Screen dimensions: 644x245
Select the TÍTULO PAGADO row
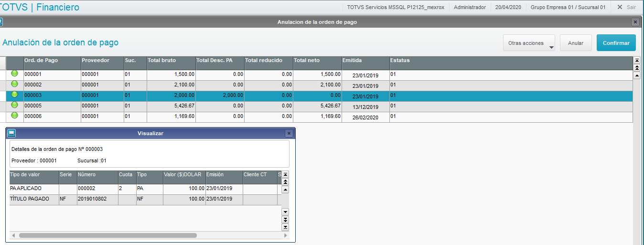click(145, 200)
